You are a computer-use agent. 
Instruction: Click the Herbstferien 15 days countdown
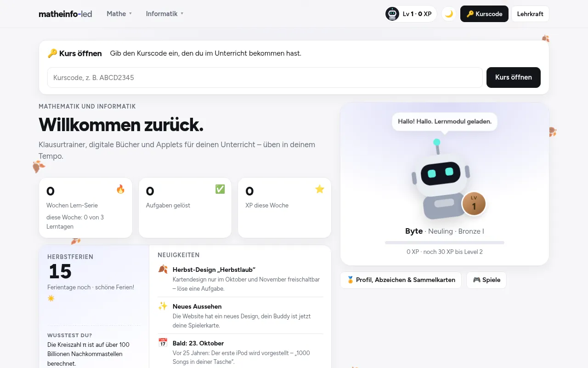(x=60, y=272)
